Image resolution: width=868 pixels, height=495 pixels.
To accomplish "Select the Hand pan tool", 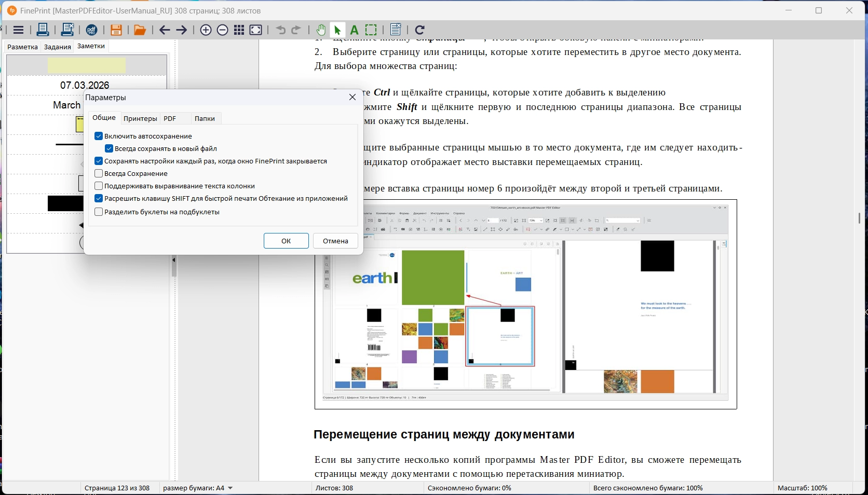I will (321, 30).
